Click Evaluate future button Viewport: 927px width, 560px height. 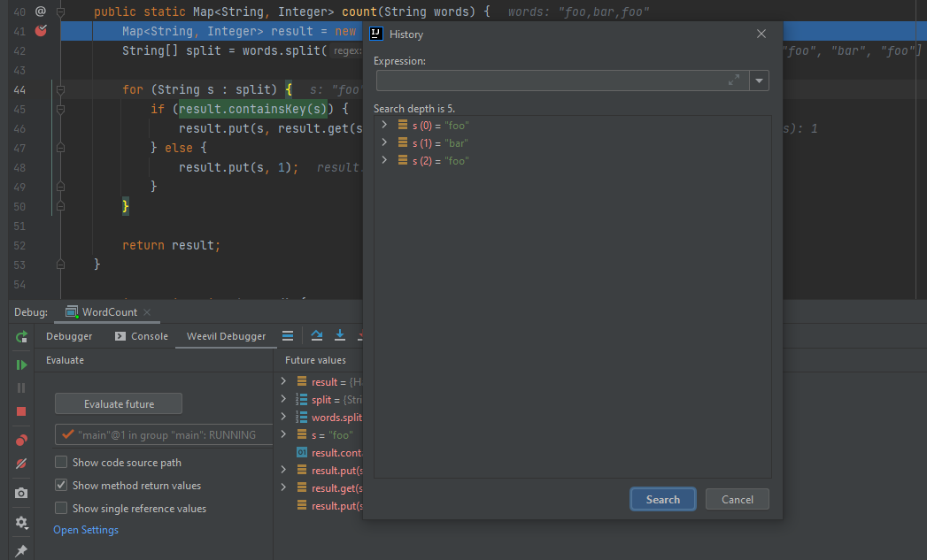click(x=119, y=404)
